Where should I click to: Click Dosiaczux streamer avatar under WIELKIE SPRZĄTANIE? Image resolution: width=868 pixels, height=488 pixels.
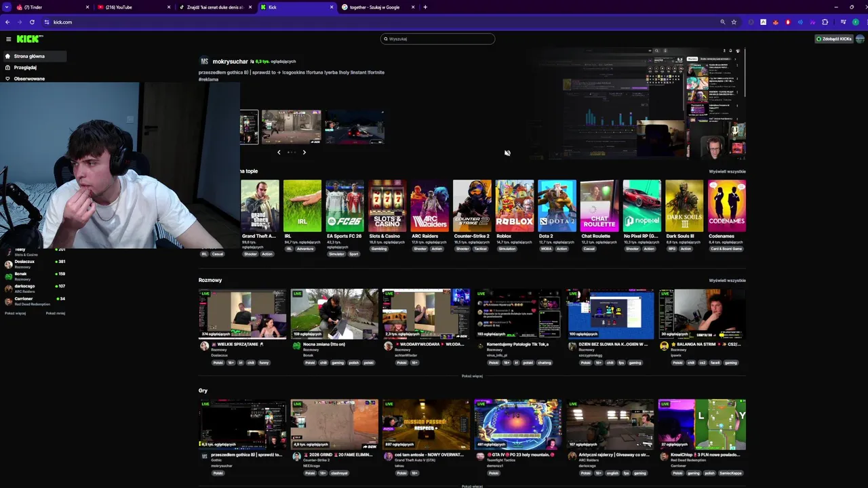[x=204, y=346]
